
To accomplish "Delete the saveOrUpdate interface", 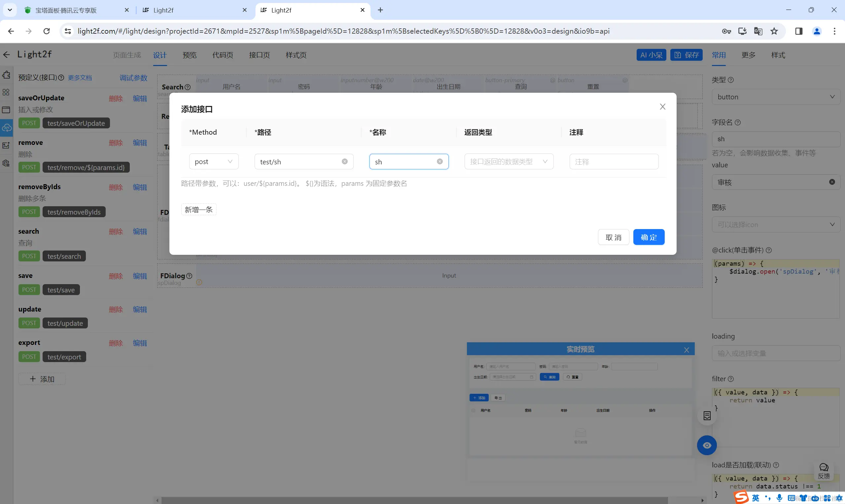I will (116, 98).
